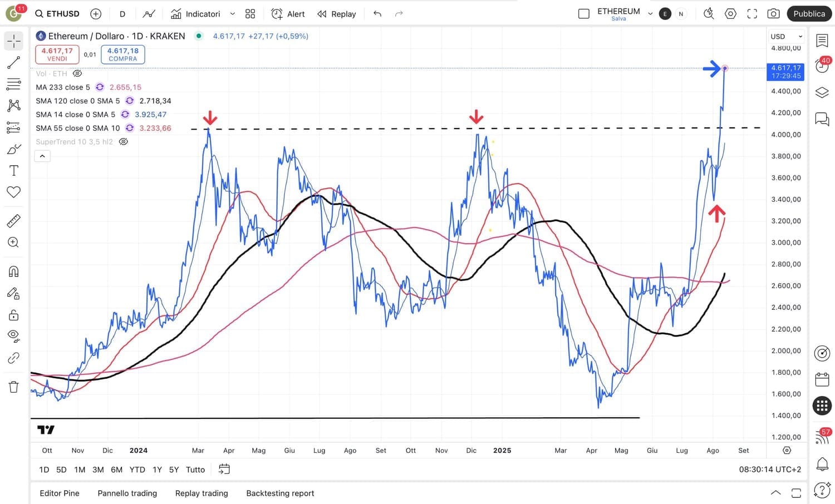Open the USD currency dropdown
Viewport: 835px width, 504px height.
pos(787,36)
